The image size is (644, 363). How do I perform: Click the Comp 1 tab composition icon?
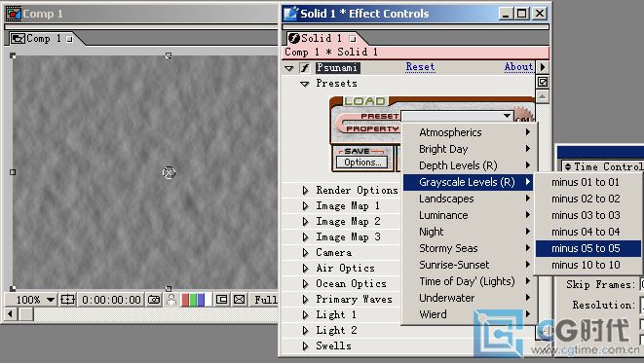(x=19, y=39)
